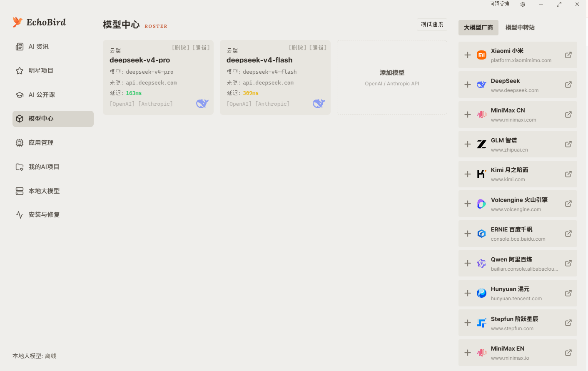
Task: Click the 模型中心 page heading
Action: pyautogui.click(x=121, y=25)
